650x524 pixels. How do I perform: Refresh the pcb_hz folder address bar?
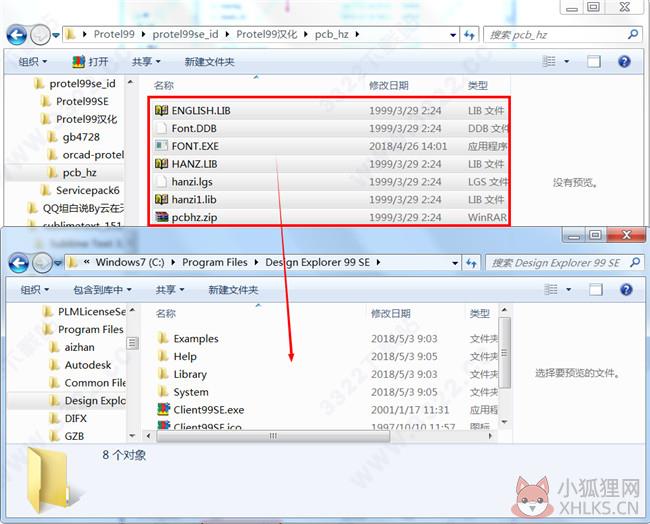pyautogui.click(x=469, y=35)
